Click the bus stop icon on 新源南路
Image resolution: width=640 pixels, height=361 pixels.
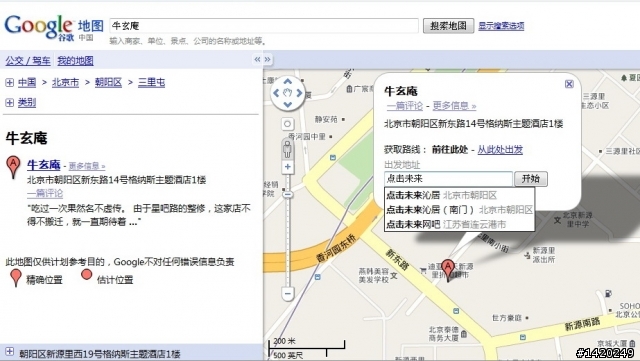(522, 337)
